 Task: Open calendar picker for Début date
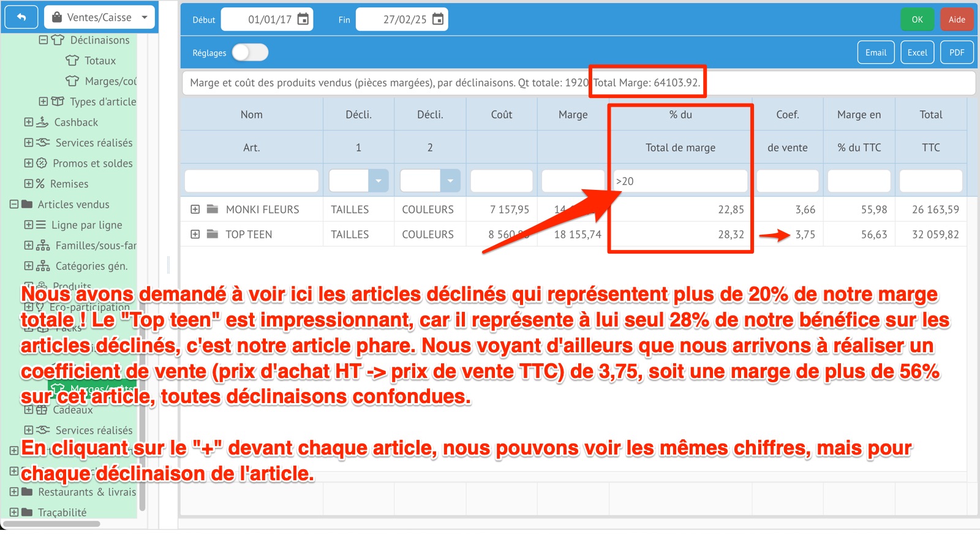(303, 19)
